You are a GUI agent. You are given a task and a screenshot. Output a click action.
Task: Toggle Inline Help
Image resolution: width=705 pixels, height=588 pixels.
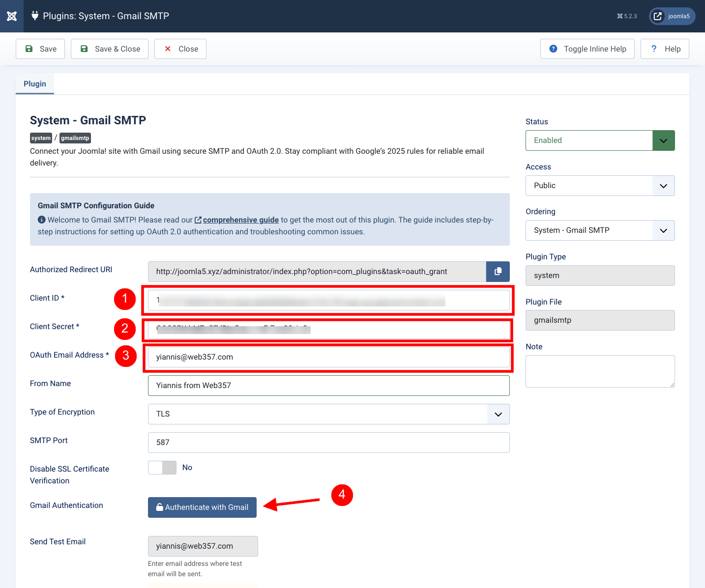click(x=587, y=49)
